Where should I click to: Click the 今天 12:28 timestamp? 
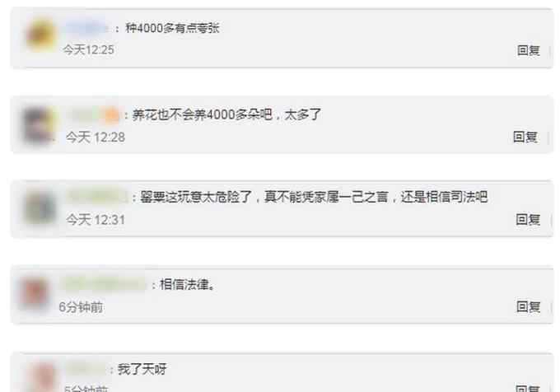pyautogui.click(x=96, y=137)
